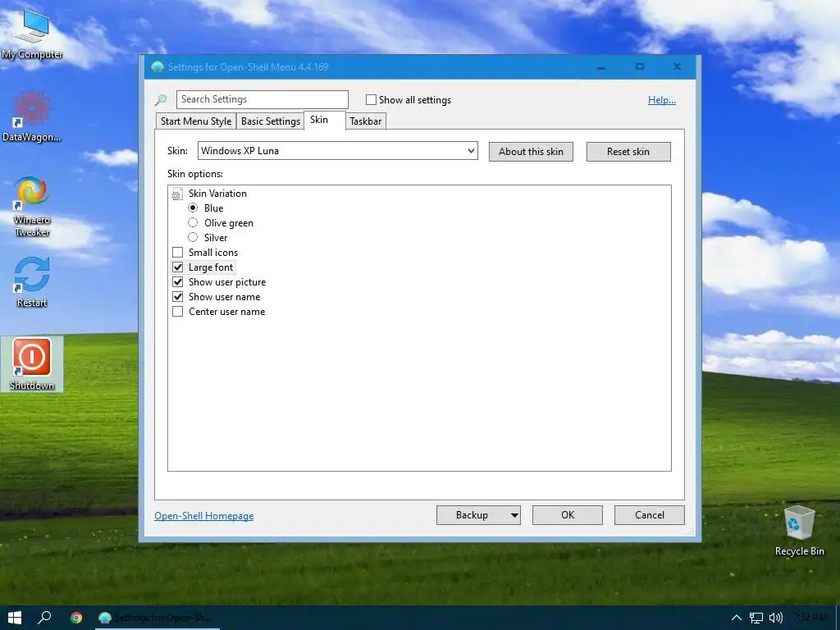Click the Open-Shell settings taskbar button
This screenshot has width=840, height=630.
pos(157,618)
